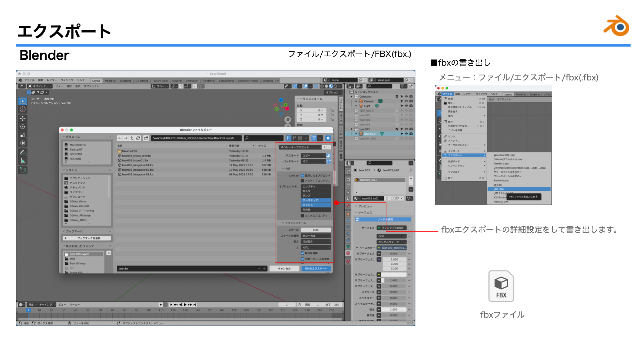Switch file view to vertical list display
The width and height of the screenshot is (644, 362).
click(x=288, y=138)
